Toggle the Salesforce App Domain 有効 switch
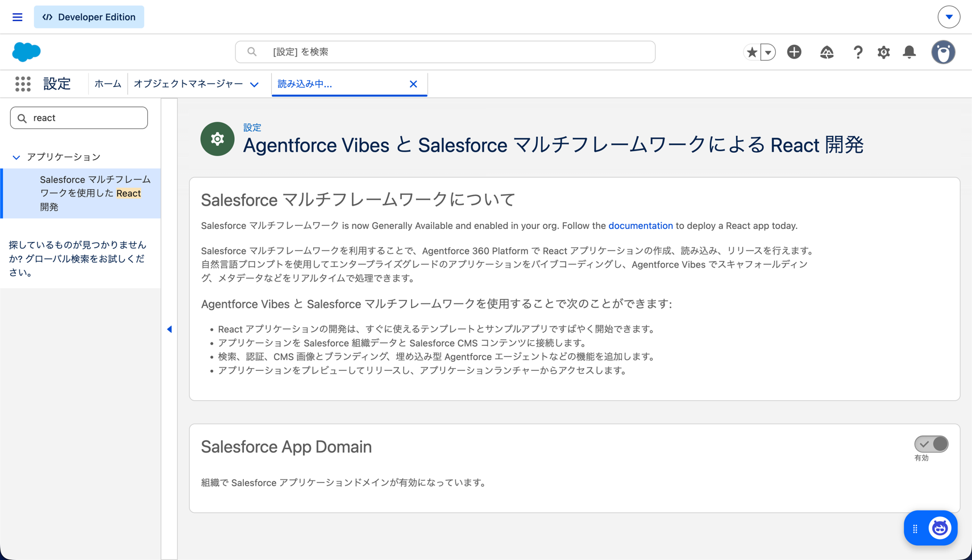Image resolution: width=972 pixels, height=560 pixels. tap(931, 444)
